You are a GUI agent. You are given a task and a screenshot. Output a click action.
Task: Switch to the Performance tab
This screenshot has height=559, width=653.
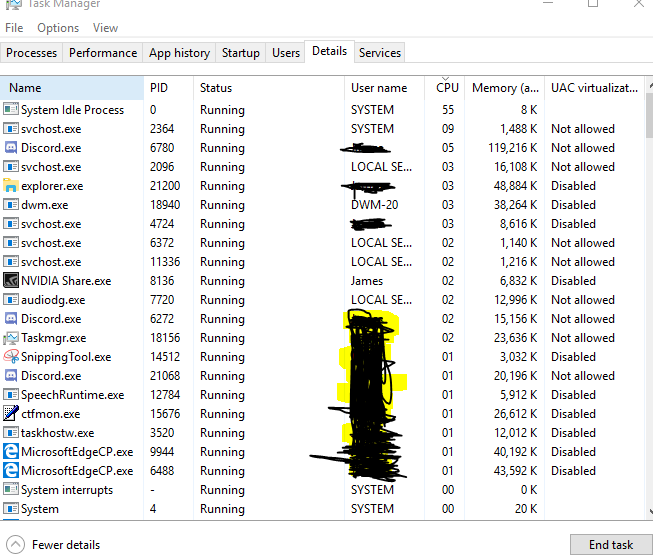[x=103, y=53]
